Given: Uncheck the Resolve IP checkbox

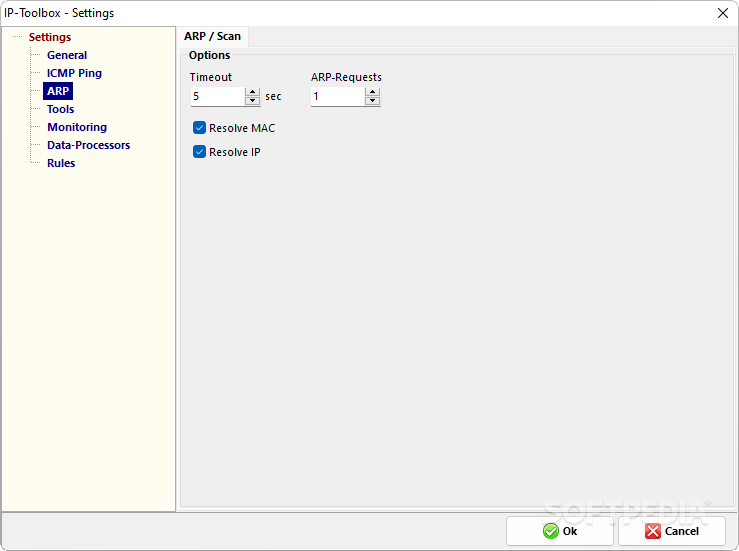Looking at the screenshot, I should point(199,152).
